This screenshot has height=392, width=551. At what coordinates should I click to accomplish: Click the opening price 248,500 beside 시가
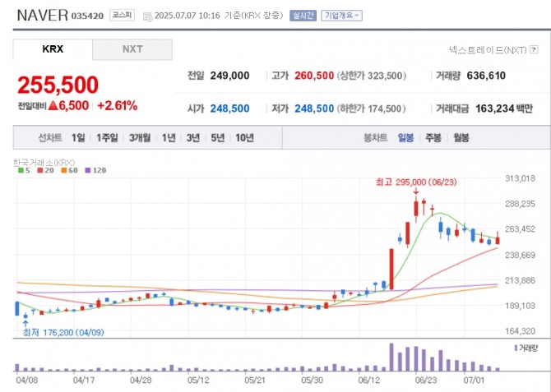click(229, 108)
